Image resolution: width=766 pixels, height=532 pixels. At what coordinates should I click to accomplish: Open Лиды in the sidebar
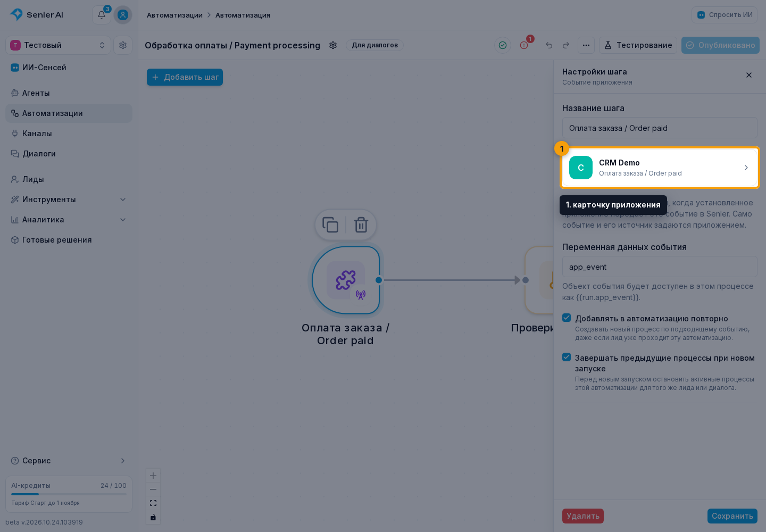click(x=69, y=179)
